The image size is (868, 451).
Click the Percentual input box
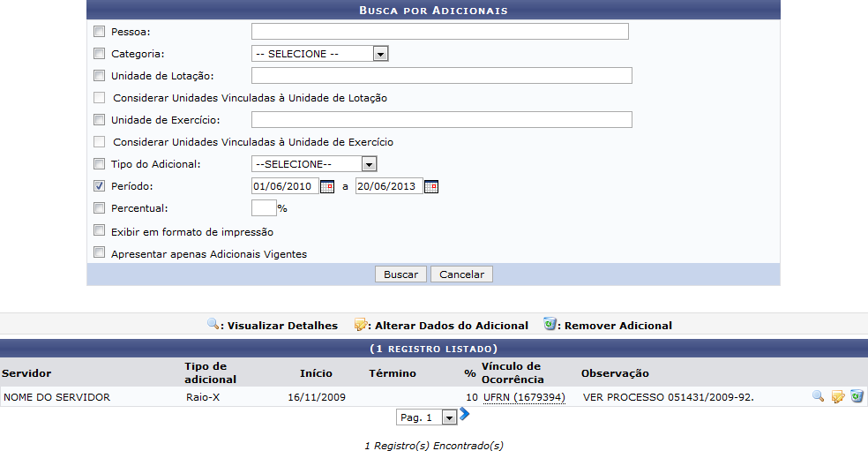coord(263,208)
